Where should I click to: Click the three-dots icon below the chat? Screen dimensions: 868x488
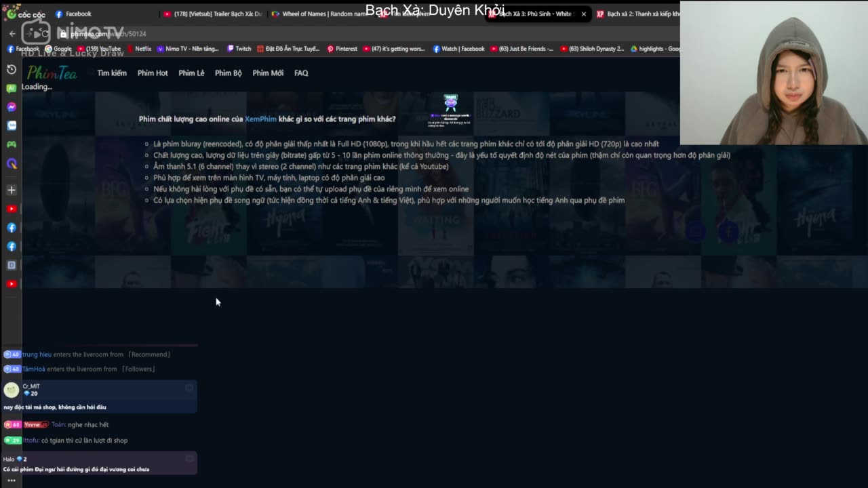(12, 480)
